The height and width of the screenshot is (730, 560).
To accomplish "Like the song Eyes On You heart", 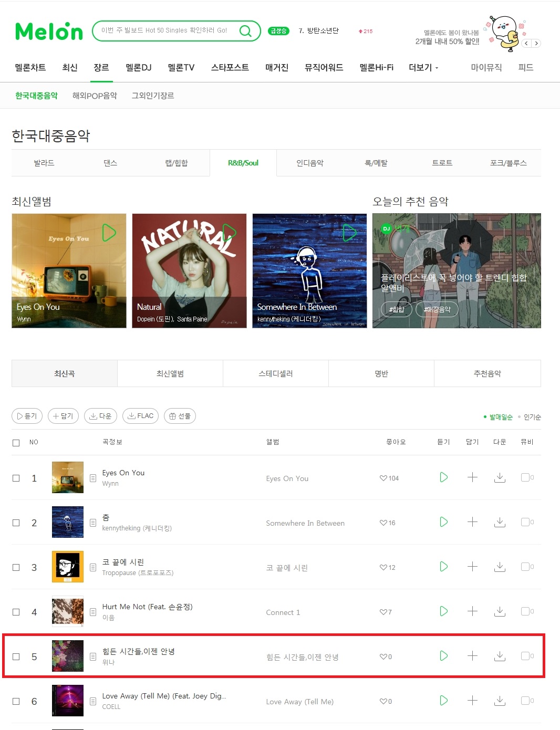I will click(x=383, y=478).
